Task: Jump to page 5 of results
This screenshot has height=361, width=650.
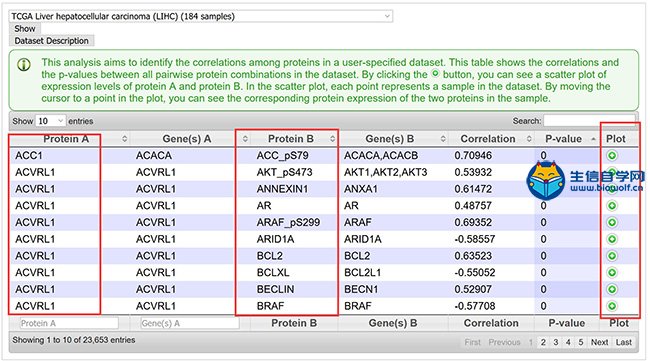Action: [581, 342]
